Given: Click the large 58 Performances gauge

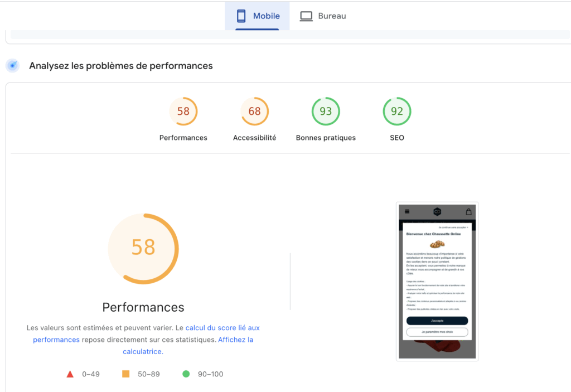Looking at the screenshot, I should coord(143,249).
